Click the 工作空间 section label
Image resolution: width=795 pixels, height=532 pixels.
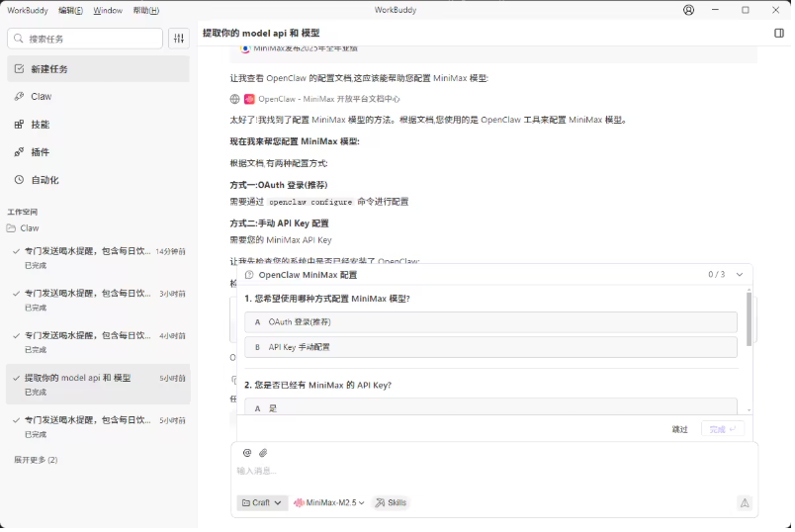pos(23,212)
